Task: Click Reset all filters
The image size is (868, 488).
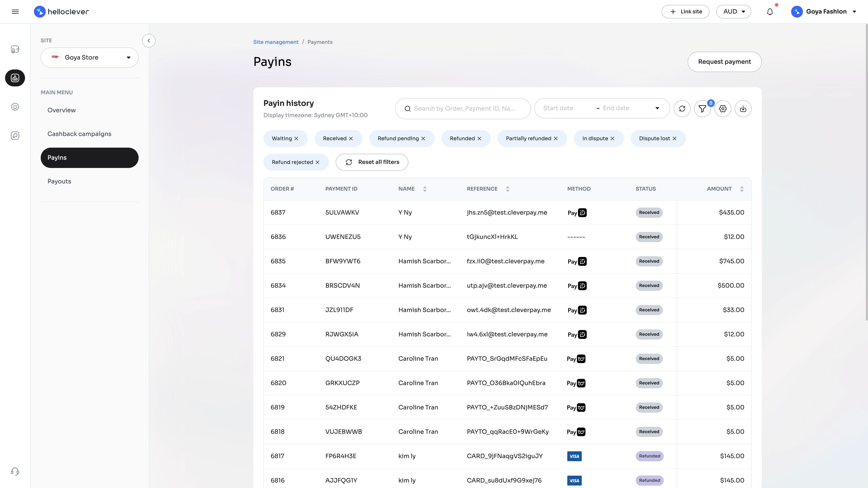Action: (372, 162)
